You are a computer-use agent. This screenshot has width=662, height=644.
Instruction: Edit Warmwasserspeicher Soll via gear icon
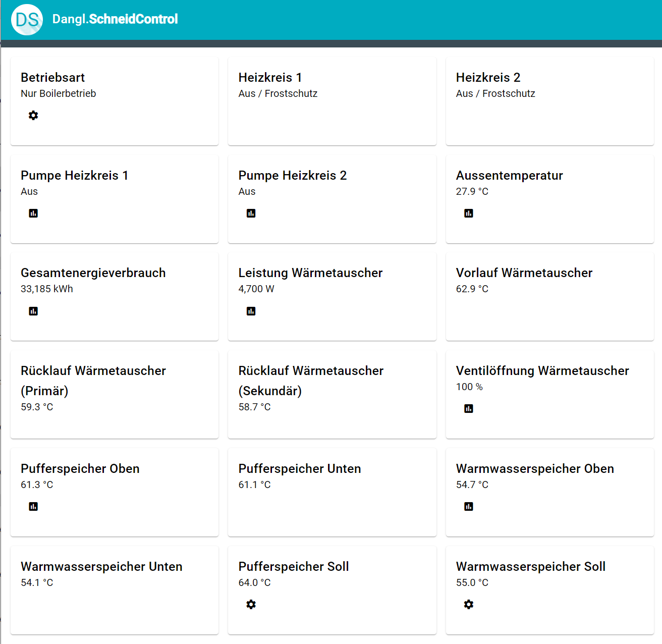(469, 605)
